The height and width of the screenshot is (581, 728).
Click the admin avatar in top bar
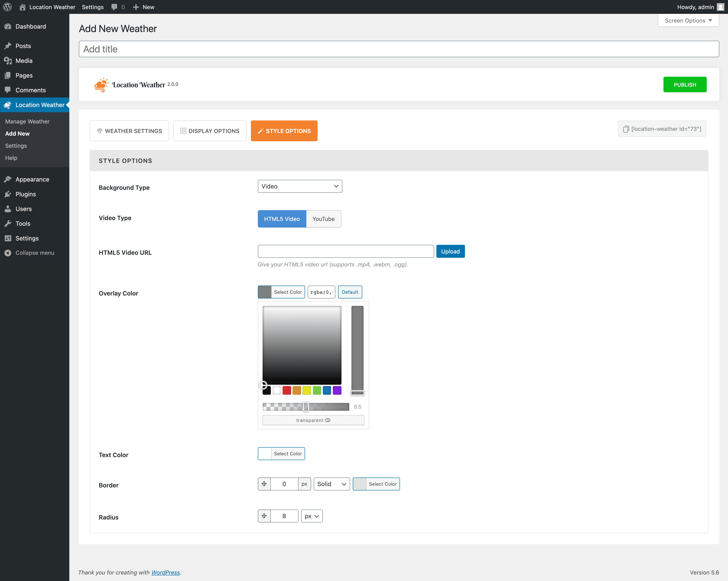click(720, 7)
